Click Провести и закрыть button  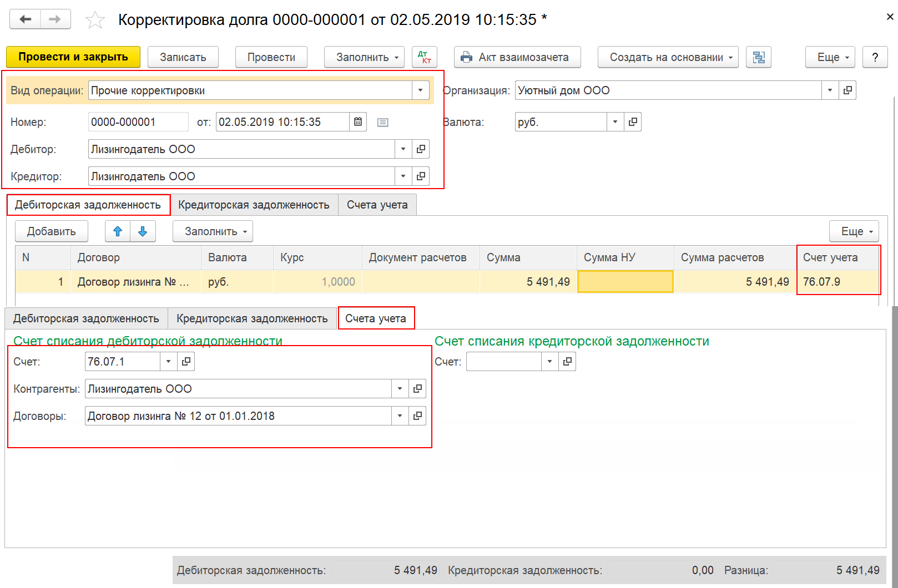click(x=73, y=57)
